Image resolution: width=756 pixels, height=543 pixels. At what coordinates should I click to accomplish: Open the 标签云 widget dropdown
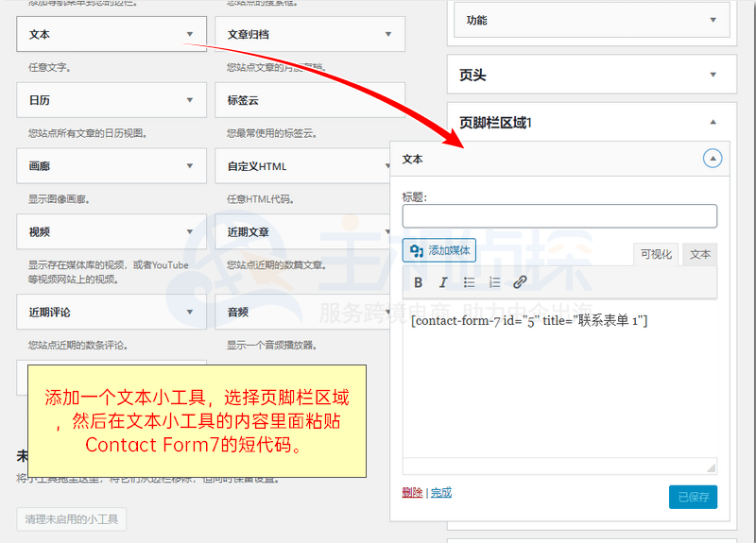click(x=387, y=100)
